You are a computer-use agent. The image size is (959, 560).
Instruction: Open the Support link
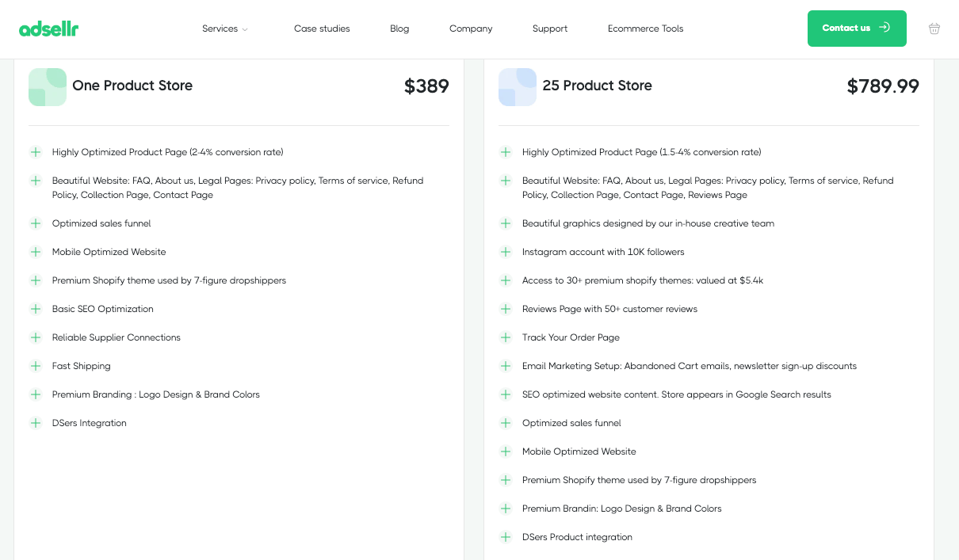click(x=550, y=29)
